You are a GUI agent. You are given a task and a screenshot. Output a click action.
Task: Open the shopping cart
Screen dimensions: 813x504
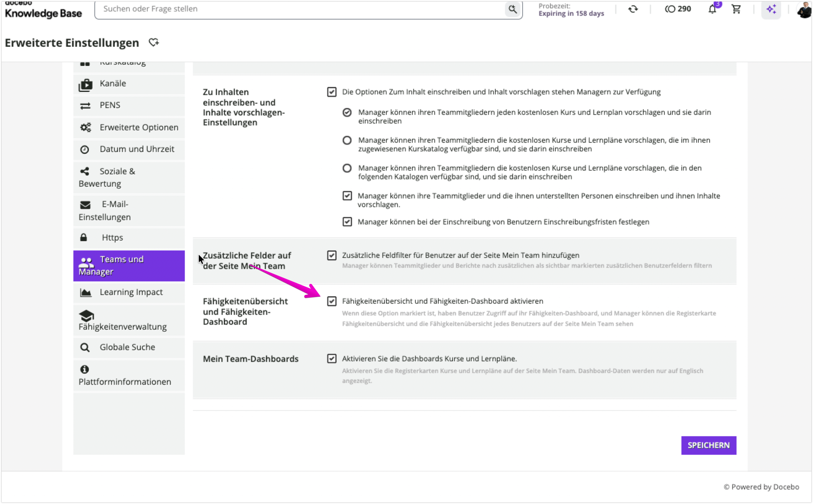736,9
